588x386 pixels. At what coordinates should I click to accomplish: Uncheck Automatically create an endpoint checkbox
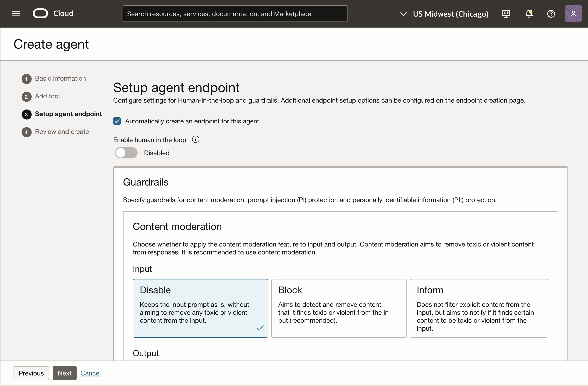pyautogui.click(x=117, y=121)
